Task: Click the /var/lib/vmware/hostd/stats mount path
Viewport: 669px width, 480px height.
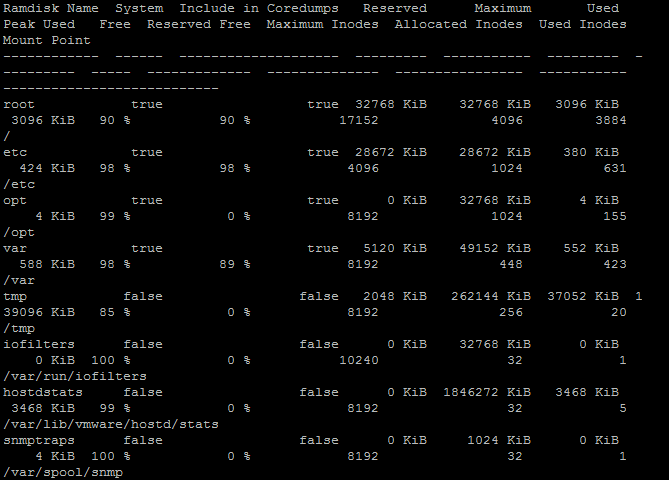Action: 111,424
